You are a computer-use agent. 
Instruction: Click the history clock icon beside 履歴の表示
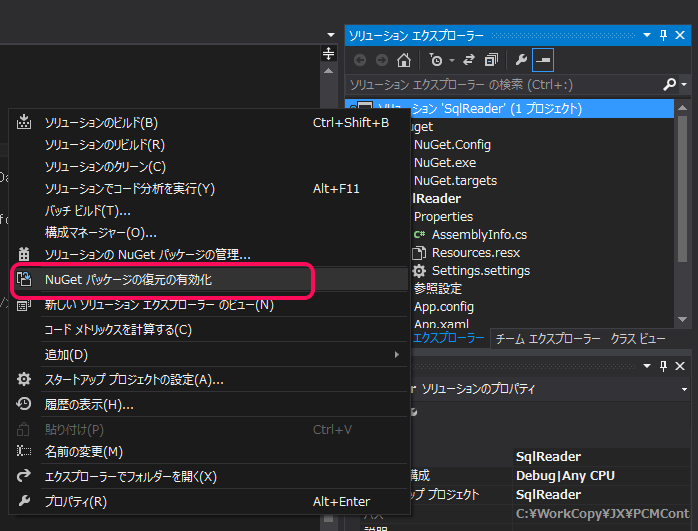(24, 404)
